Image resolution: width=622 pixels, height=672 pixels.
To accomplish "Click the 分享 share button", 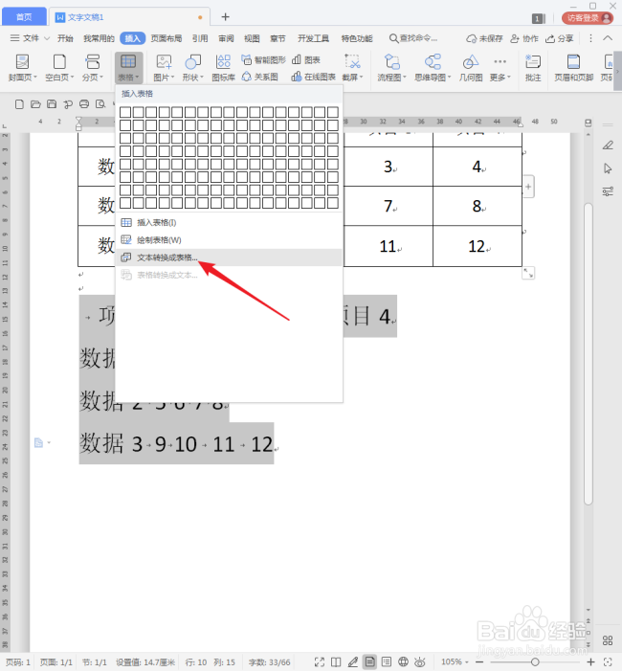I will [x=559, y=38].
